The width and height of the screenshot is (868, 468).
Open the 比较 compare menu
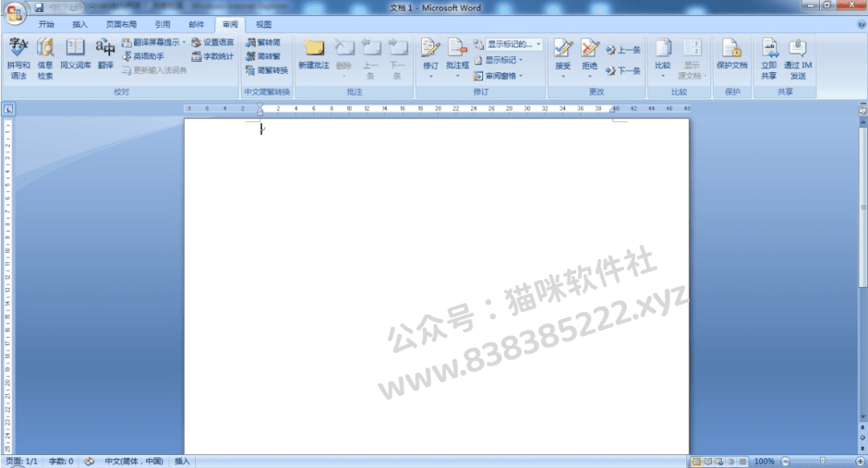(x=662, y=58)
